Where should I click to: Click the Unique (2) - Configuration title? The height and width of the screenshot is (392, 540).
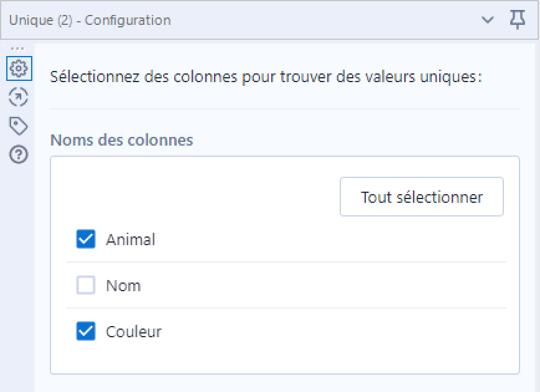[90, 20]
